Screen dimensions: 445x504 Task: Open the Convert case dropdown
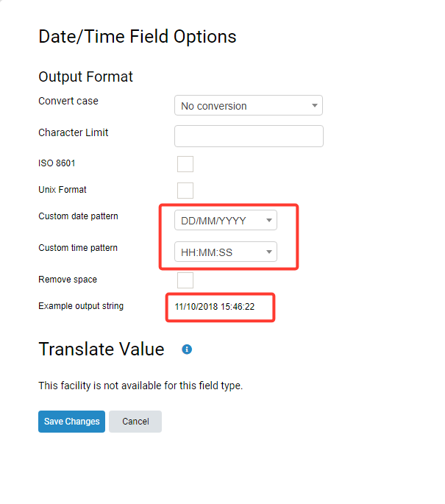pyautogui.click(x=249, y=105)
